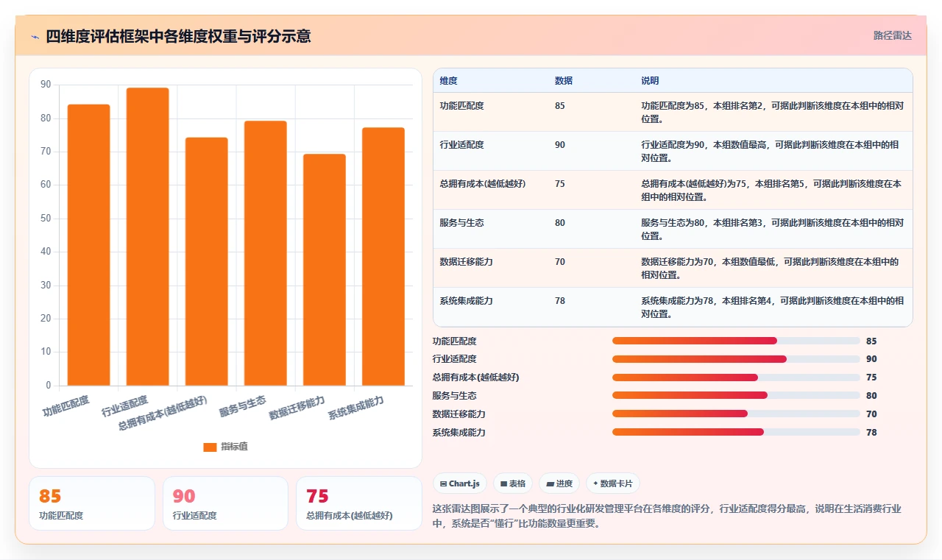The image size is (942, 560).
Task: Click the tallest bar, 行业适配度, in the chart
Action: [x=148, y=237]
